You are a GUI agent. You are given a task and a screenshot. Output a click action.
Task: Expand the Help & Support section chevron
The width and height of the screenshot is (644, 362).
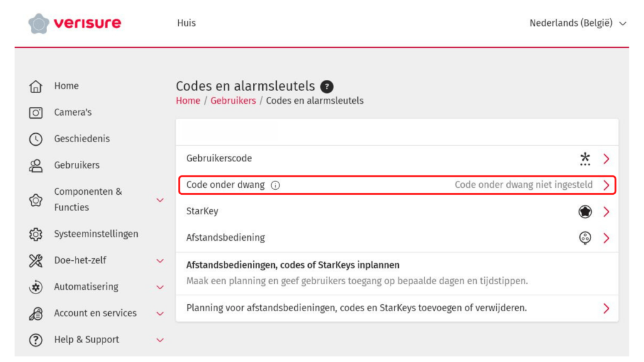[160, 340]
